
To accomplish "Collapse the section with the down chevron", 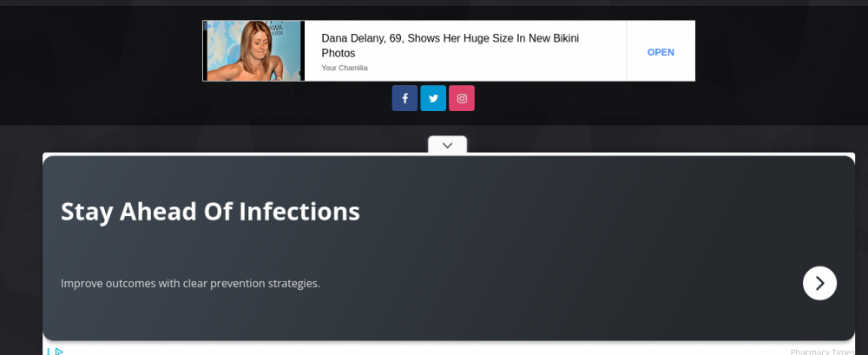I will [x=447, y=145].
